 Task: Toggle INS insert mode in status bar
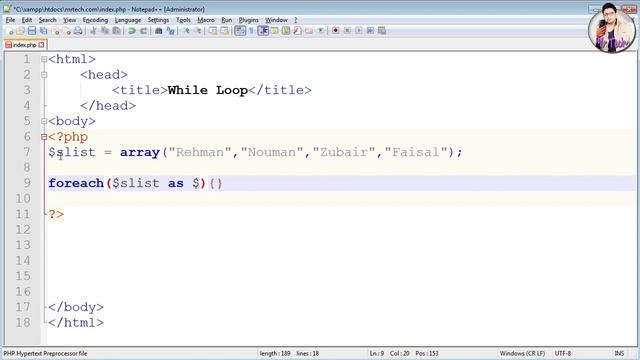click(619, 353)
